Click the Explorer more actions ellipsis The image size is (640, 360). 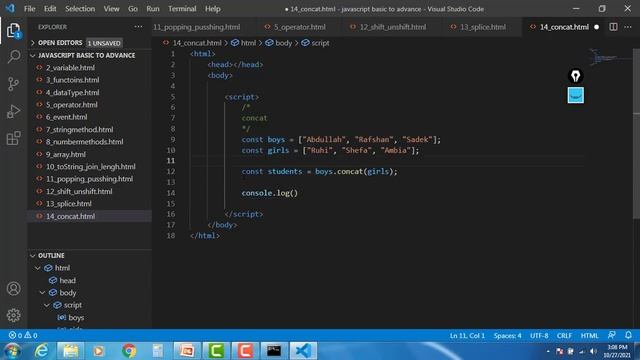[x=138, y=27]
